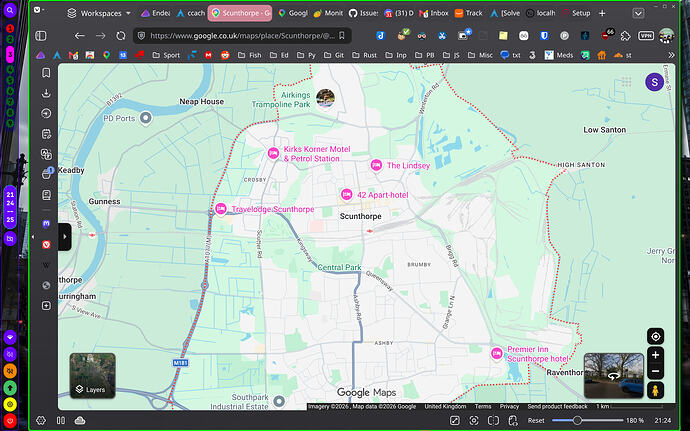Open the Translate panel in the sidebar
The height and width of the screenshot is (431, 690).
point(46,154)
